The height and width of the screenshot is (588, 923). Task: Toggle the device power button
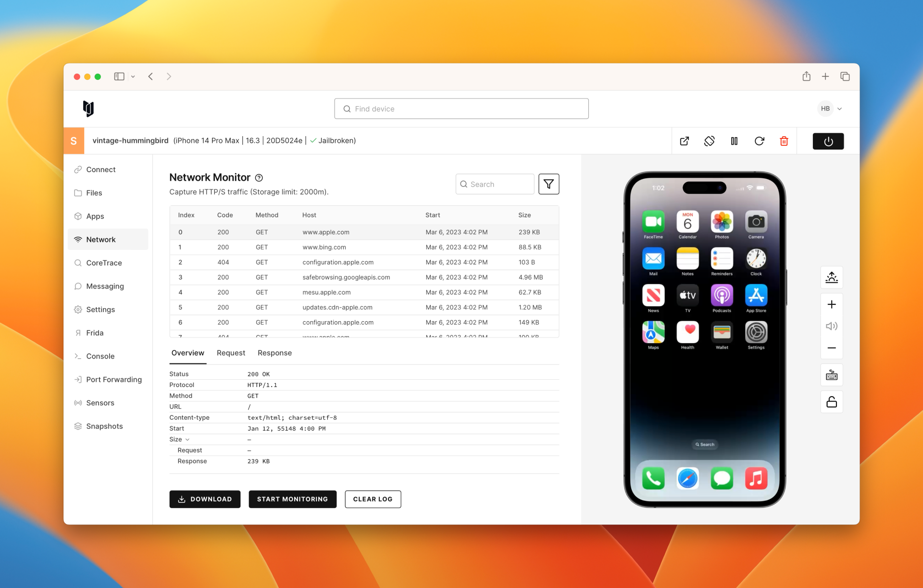828,141
